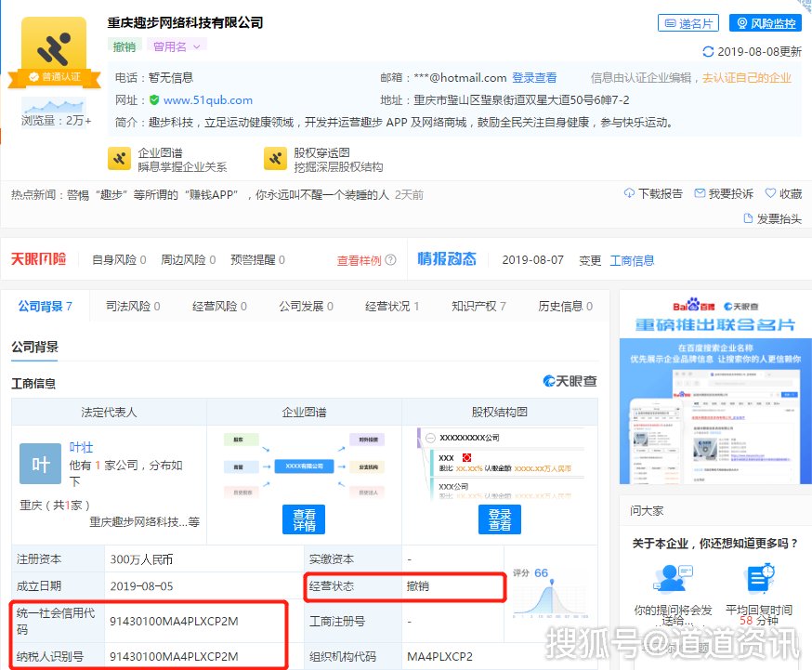Open the 股权穿透图 equity structure icon
This screenshot has height=670, width=812.
click(x=275, y=159)
